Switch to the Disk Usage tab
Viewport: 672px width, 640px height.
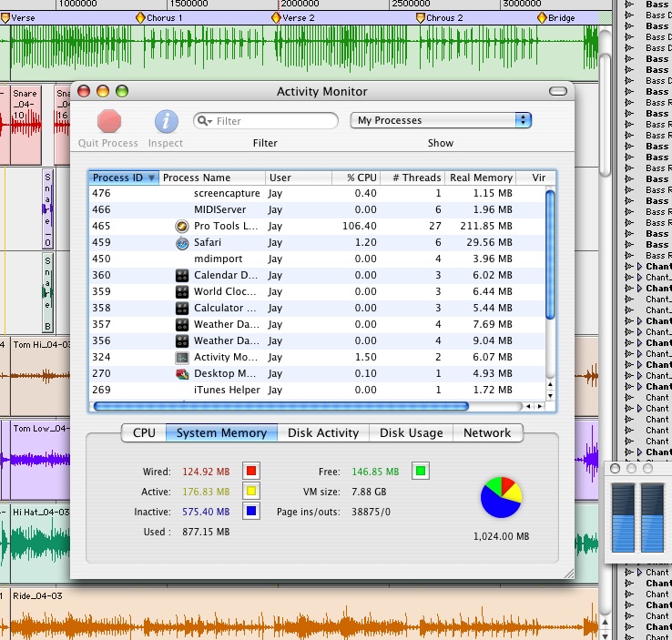coord(411,432)
